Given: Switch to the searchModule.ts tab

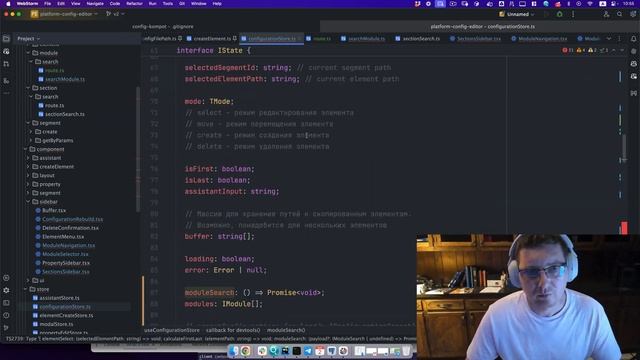Looking at the screenshot, I should (x=363, y=39).
